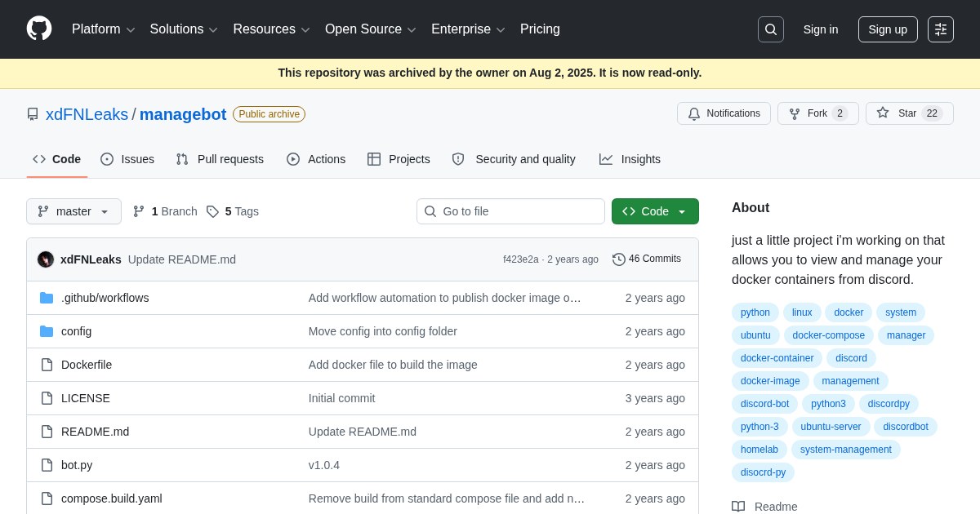Open the Update README.md commit message in header row
Image resolution: width=980 pixels, height=514 pixels.
pos(182,259)
